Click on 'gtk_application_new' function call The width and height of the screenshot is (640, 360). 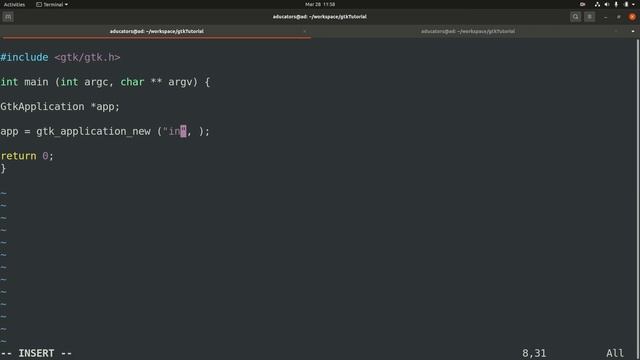[x=93, y=131]
